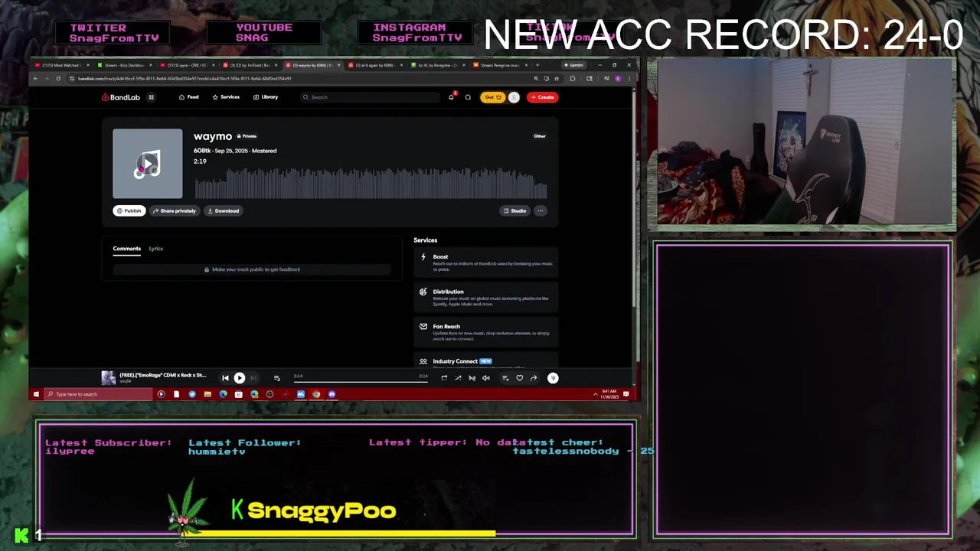Viewport: 980px width, 551px height.
Task: Switch to Kick Dashboard browser tab
Action: pyautogui.click(x=124, y=65)
